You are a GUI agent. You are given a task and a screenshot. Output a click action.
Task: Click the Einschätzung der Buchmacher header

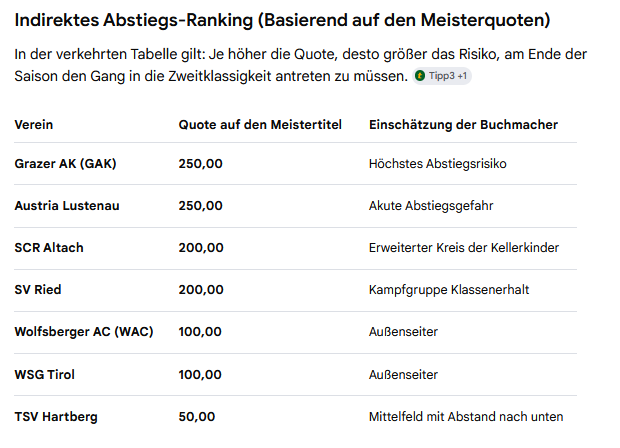(463, 125)
